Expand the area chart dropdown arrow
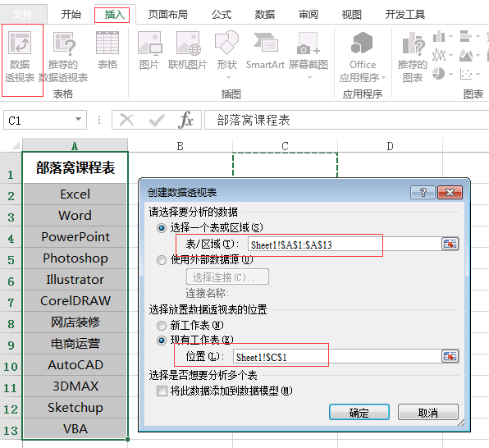The image size is (489, 448). click(x=478, y=56)
